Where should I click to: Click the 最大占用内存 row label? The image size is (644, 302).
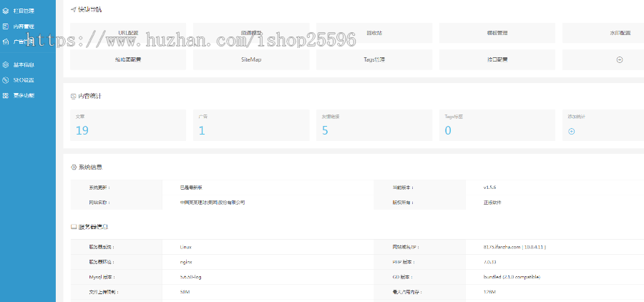click(406, 292)
